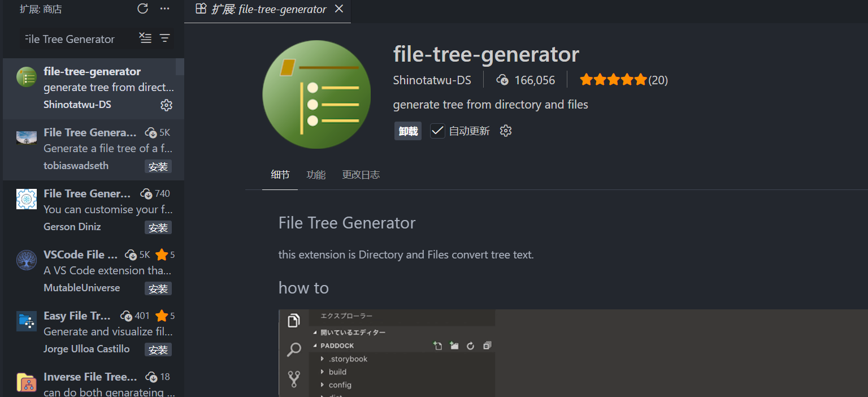Open Gerson Diniz extension icon
The image size is (868, 397).
click(x=27, y=199)
